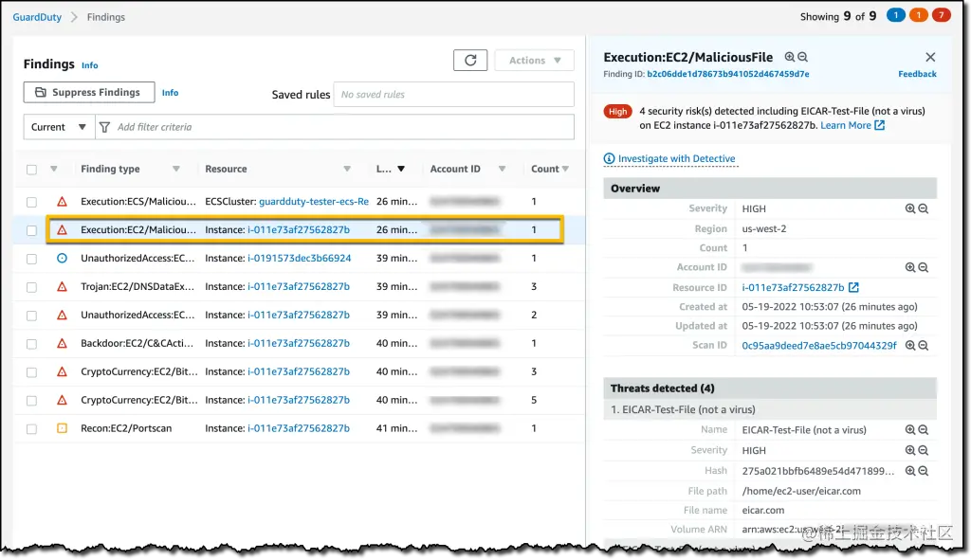Viewport: 971px width, 560px height.
Task: Select the Backdoor:EC2/C&CActi finding type text
Action: point(137,343)
